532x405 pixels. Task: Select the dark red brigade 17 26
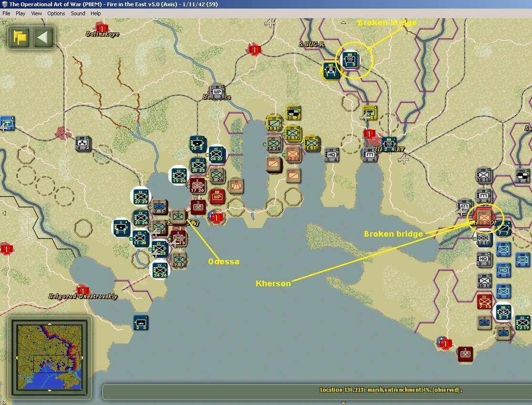pyautogui.click(x=197, y=186)
